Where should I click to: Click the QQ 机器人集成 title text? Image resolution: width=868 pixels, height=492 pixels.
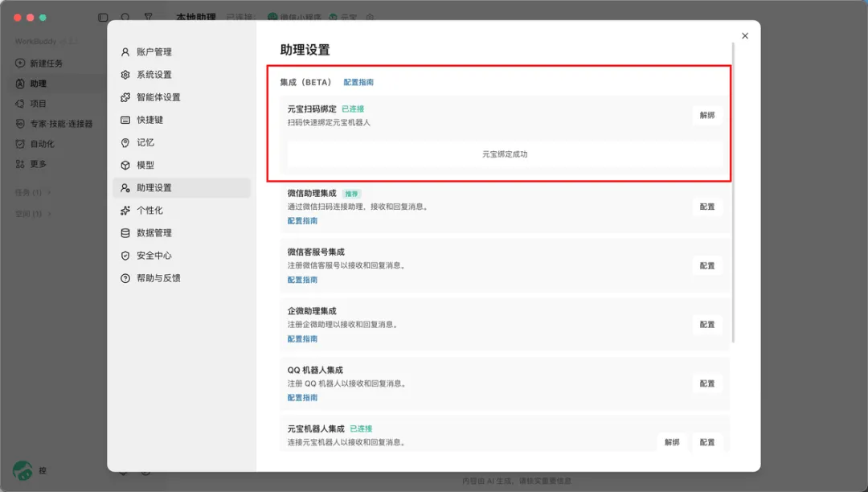(x=315, y=371)
